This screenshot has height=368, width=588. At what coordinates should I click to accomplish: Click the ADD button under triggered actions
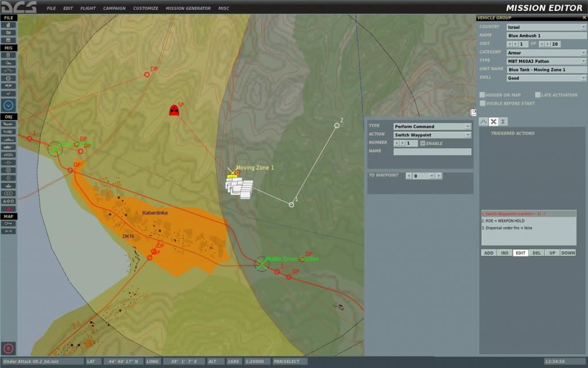(x=488, y=252)
